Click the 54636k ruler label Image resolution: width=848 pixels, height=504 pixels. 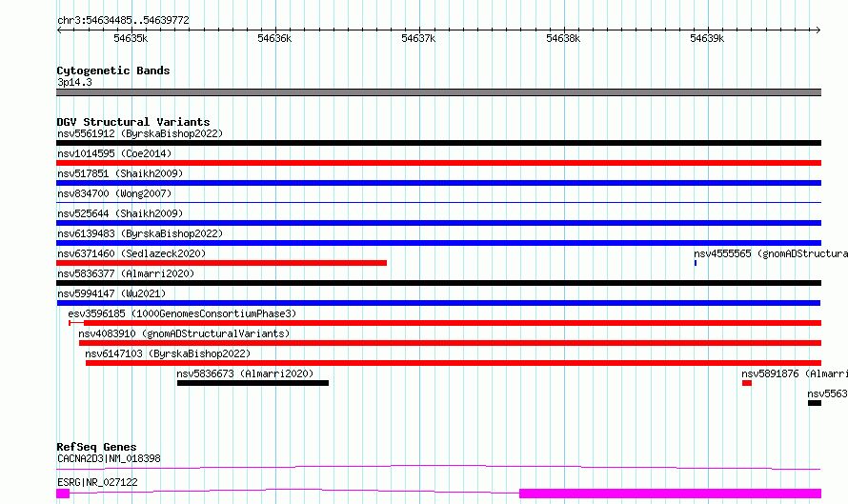tap(274, 38)
